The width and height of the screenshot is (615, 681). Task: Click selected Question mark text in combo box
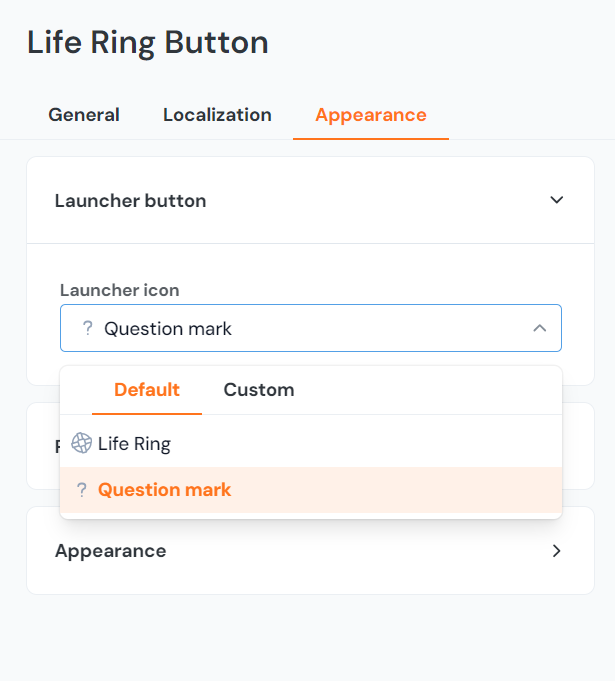pos(168,328)
